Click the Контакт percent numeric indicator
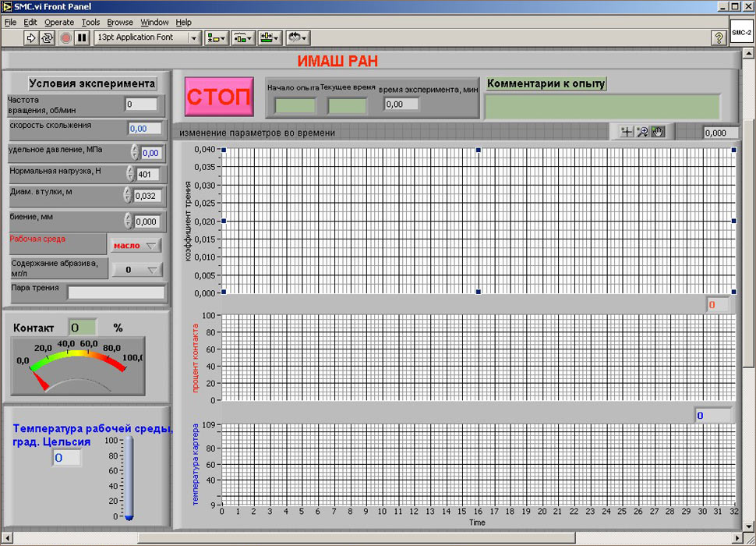This screenshot has width=756, height=546. (83, 328)
